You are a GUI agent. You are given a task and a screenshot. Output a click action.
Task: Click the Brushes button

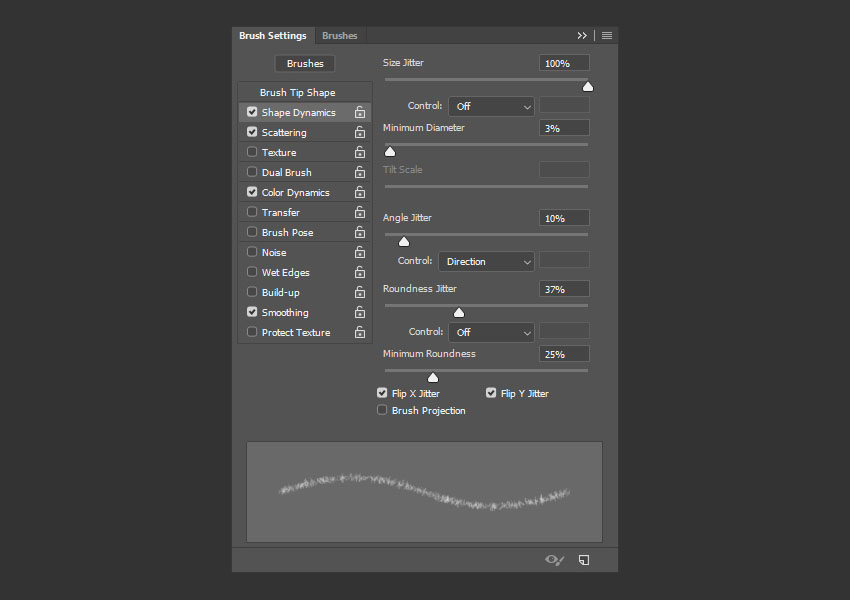pos(305,63)
